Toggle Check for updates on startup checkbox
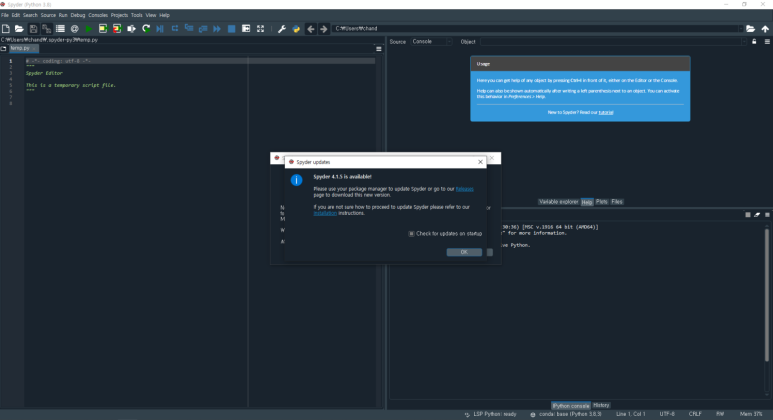773x420 pixels. coord(411,234)
